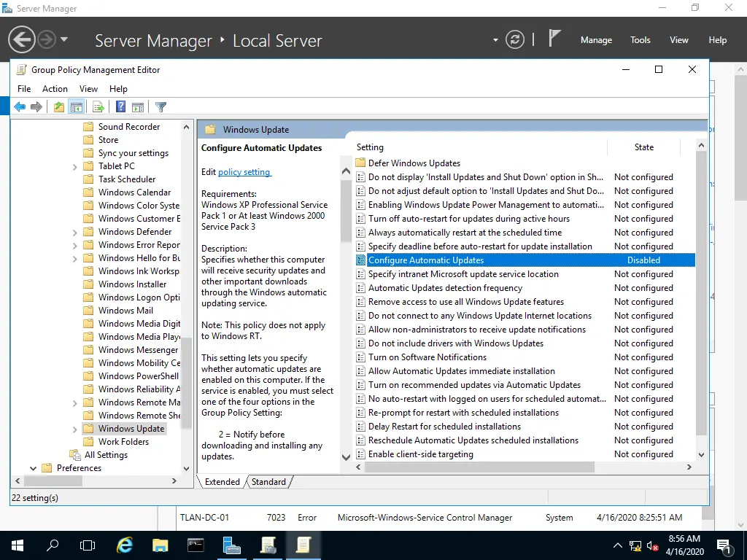Click the taskbar Search magnifier icon
The image size is (747, 560).
click(x=53, y=545)
